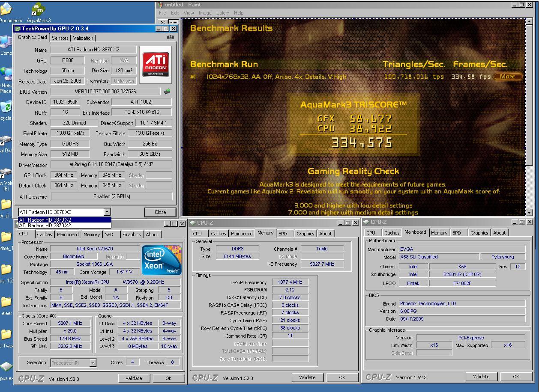Open the super_pi folder on the desktop
This screenshot has width=539, height=392.
6,208
